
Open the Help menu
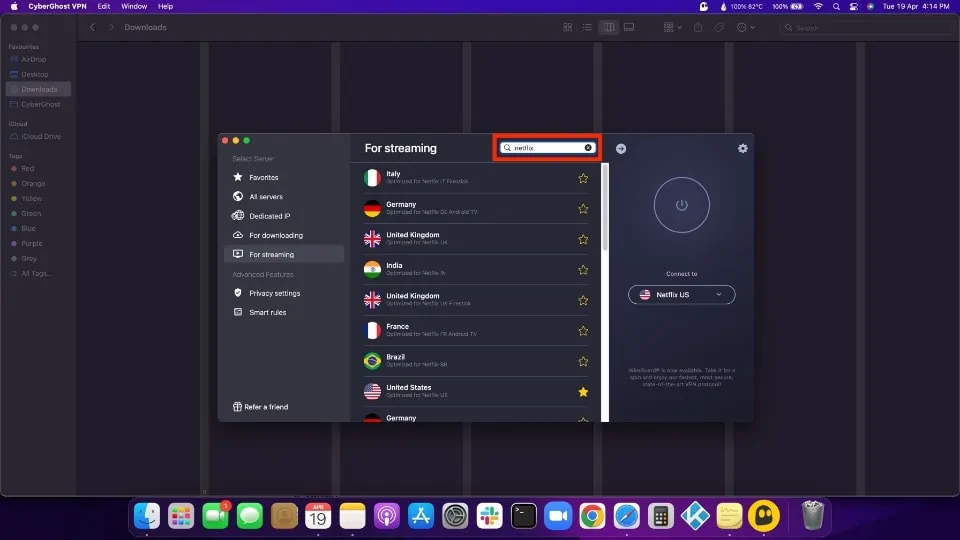pos(165,6)
